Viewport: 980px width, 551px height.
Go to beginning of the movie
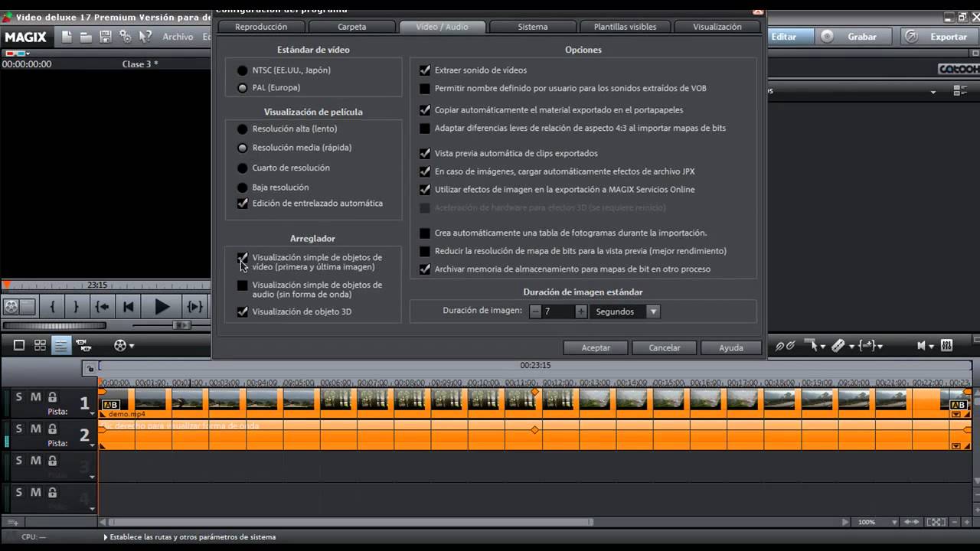pos(129,307)
